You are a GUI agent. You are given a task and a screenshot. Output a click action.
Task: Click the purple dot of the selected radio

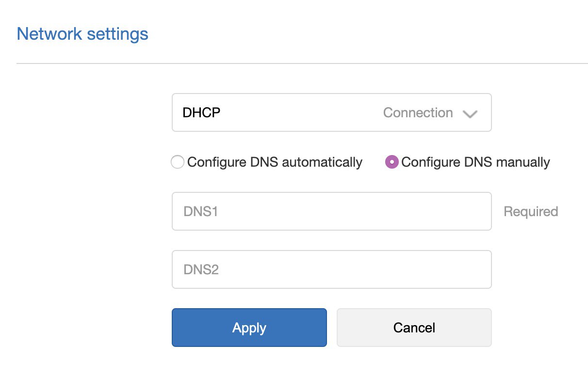392,162
